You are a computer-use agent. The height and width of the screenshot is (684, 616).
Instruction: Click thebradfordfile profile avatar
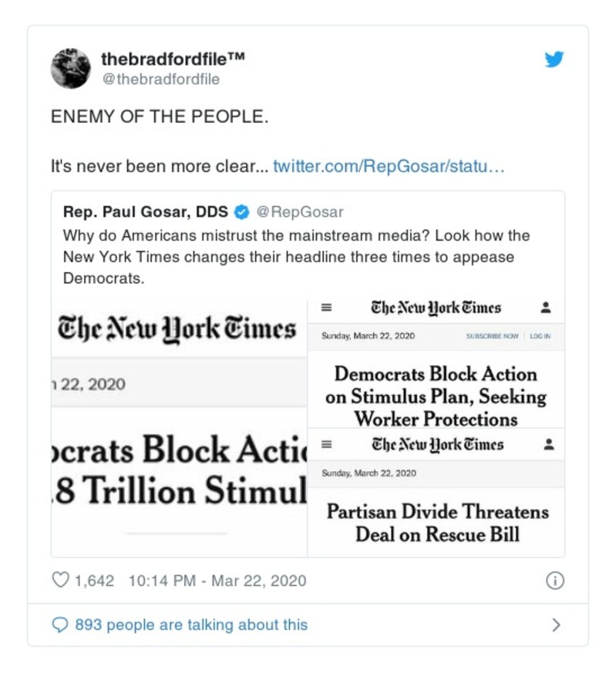[70, 68]
